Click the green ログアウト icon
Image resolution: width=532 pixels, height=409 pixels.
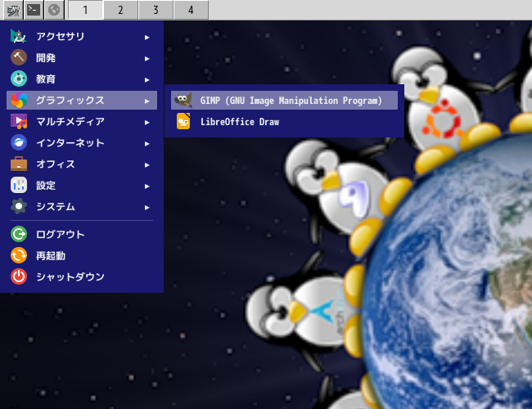click(19, 234)
